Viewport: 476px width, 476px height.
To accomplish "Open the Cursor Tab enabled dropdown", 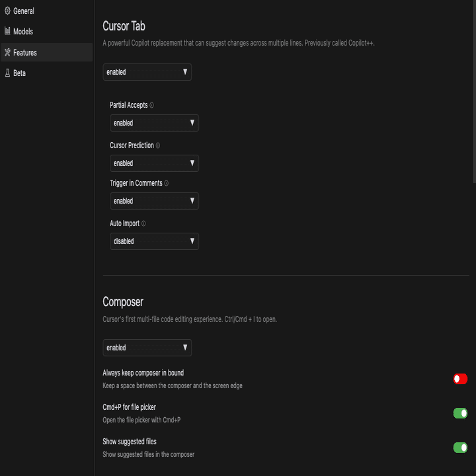I will click(x=147, y=72).
